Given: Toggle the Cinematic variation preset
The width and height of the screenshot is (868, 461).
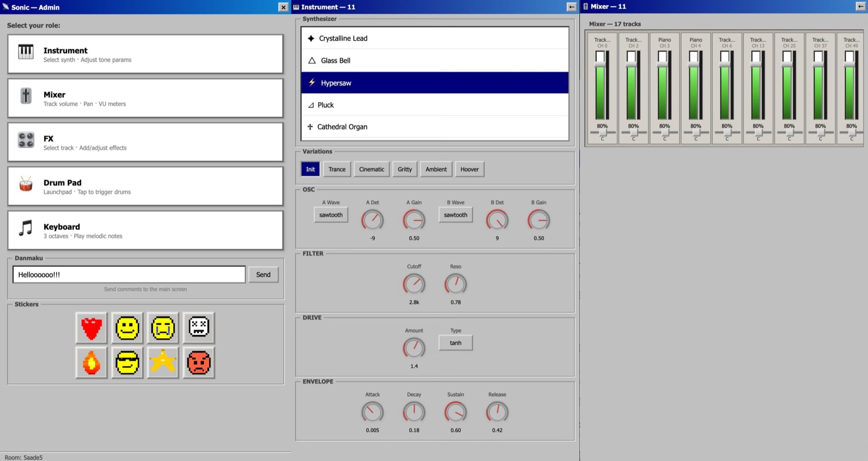Looking at the screenshot, I should [x=371, y=169].
